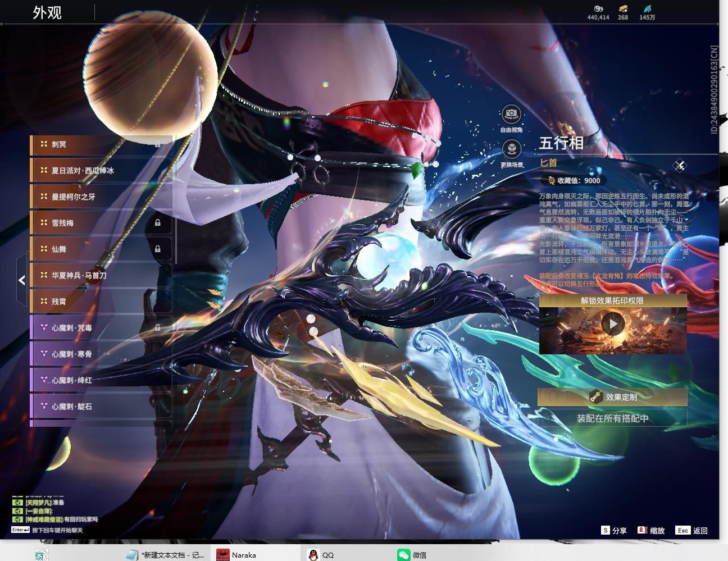728x561 pixels.
Task: Click 装配在所有搭配中 button
Action: pos(612,418)
